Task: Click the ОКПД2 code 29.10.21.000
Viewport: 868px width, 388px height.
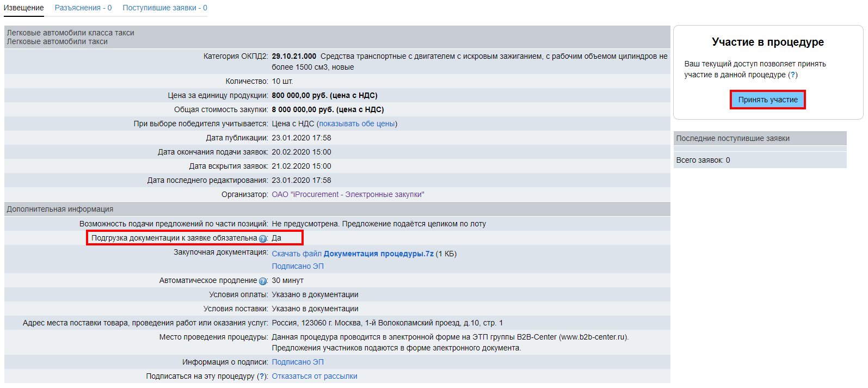Action: (x=294, y=57)
